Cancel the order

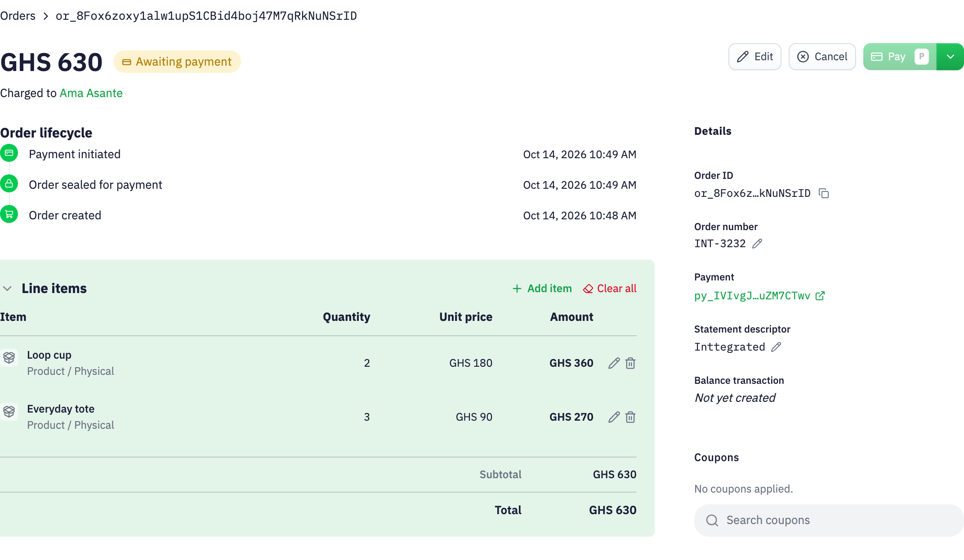click(x=822, y=57)
